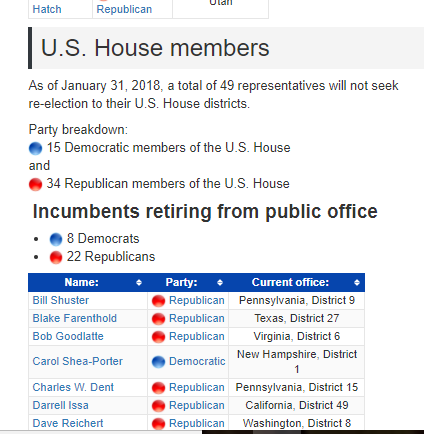Open Bill Shuster's page link
The height and width of the screenshot is (434, 424).
(x=61, y=300)
